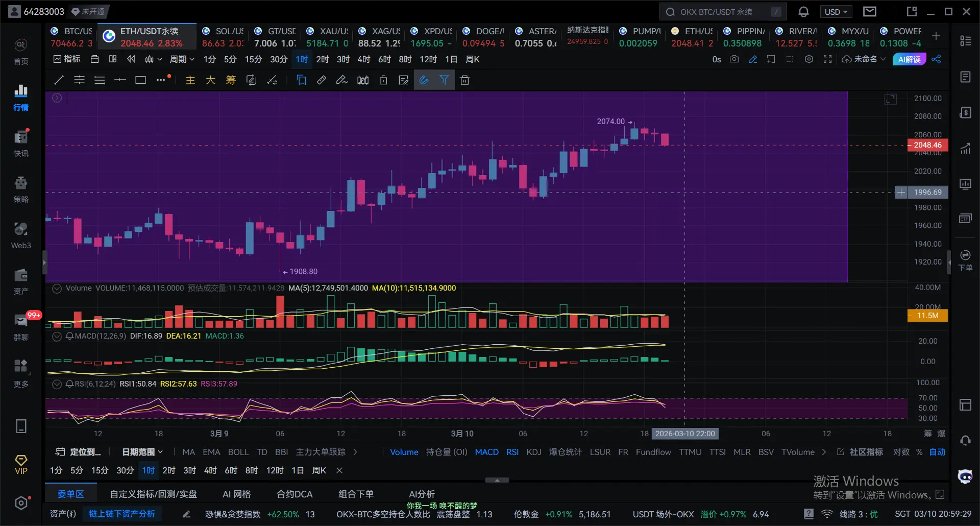This screenshot has width=980, height=526.
Task: Delete drawings with the trash icon
Action: pos(464,80)
